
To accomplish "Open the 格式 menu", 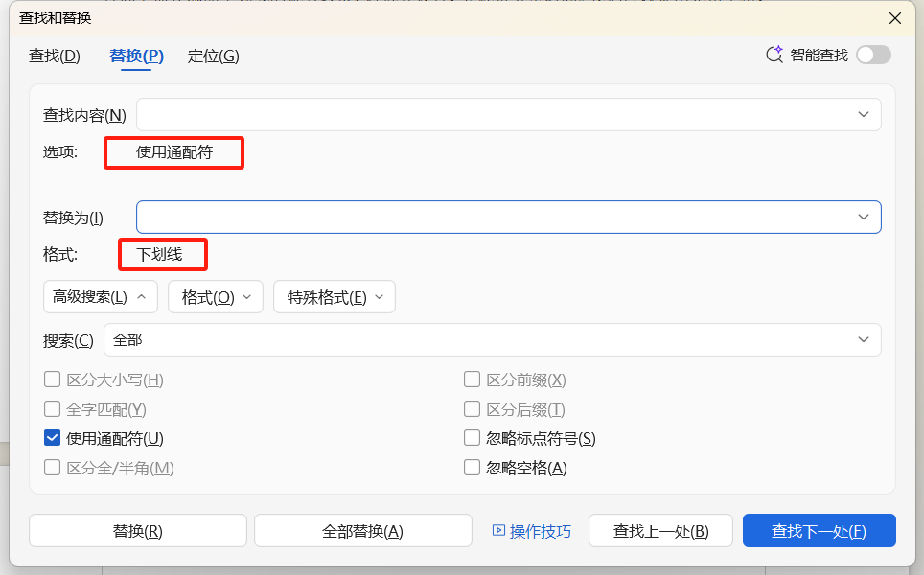I will [x=215, y=296].
